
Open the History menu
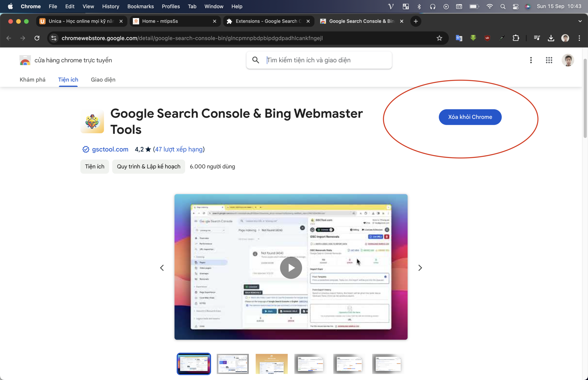pyautogui.click(x=110, y=6)
